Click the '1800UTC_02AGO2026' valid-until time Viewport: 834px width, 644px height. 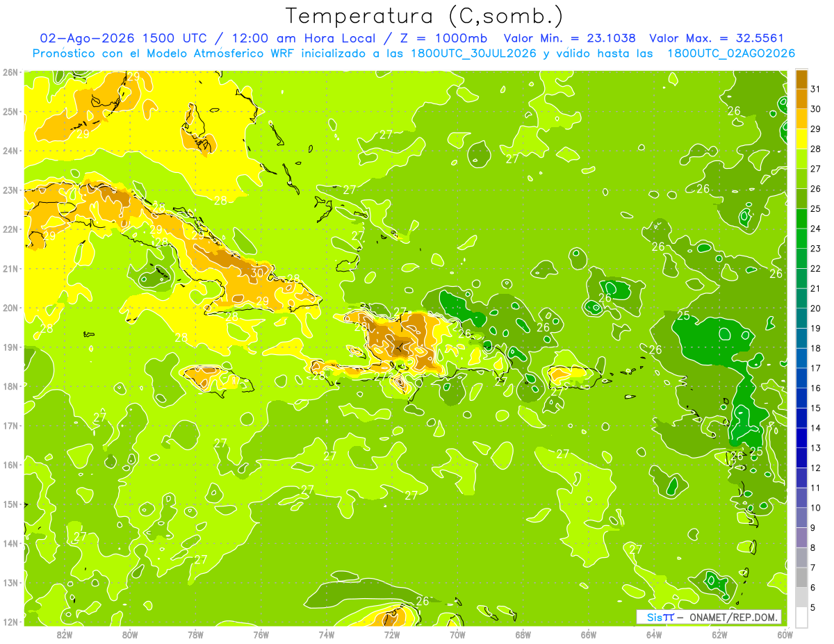(731, 53)
